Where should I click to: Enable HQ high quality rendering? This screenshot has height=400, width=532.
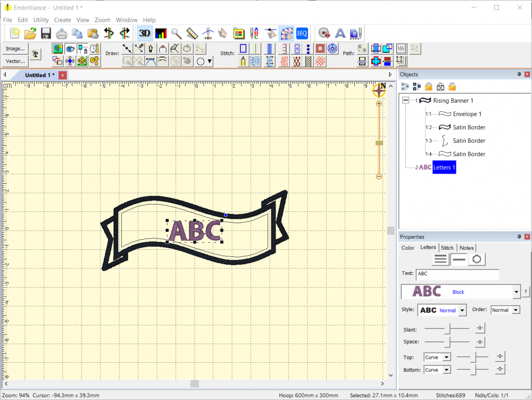tap(302, 33)
